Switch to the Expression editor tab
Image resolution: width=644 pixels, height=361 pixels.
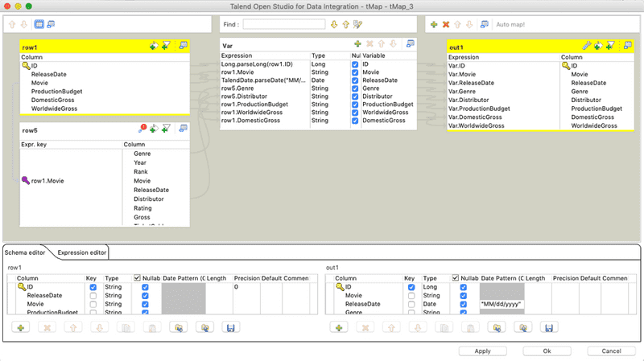82,252
